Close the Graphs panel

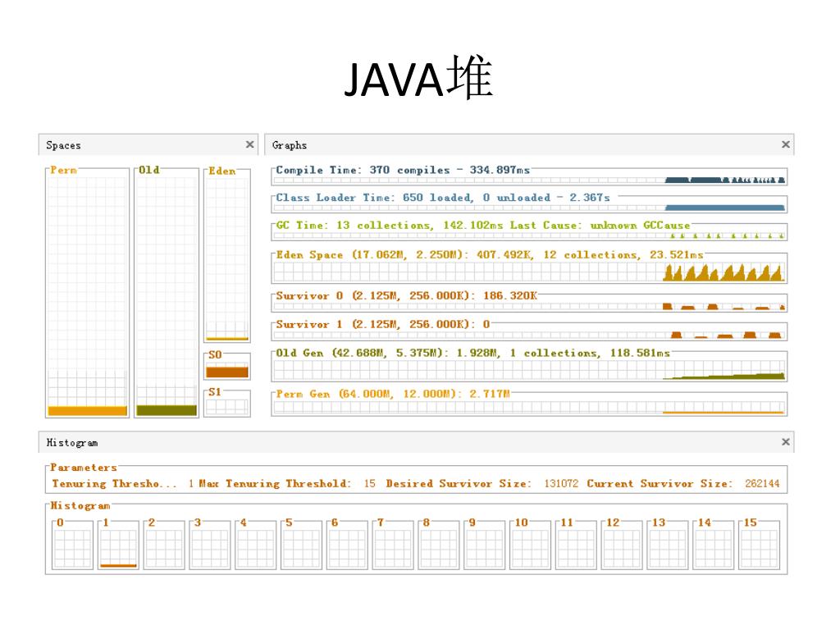(785, 144)
